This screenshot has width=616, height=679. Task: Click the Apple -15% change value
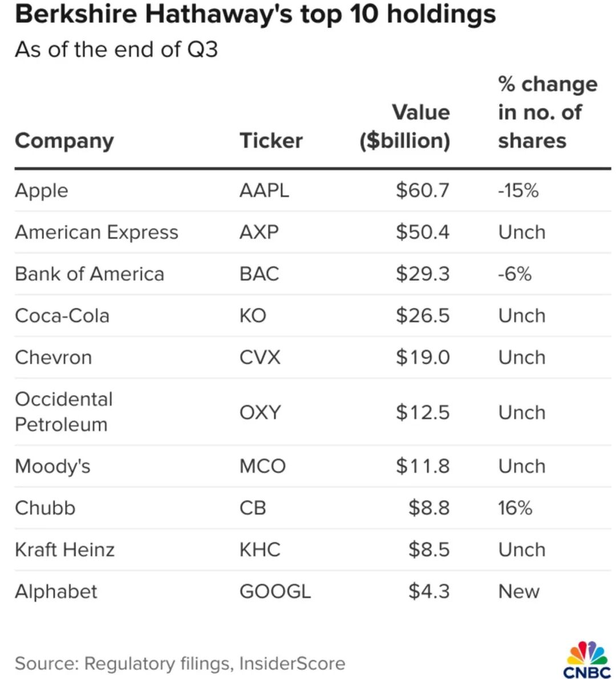pyautogui.click(x=518, y=190)
